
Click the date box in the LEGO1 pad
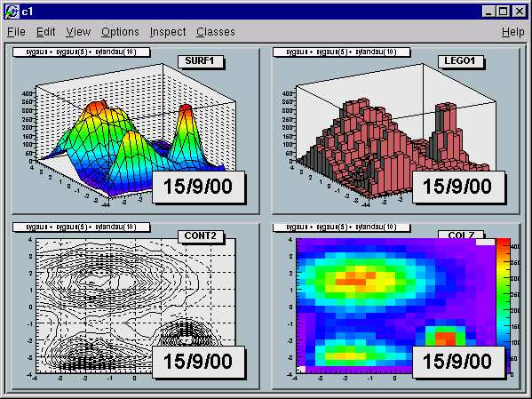point(458,187)
